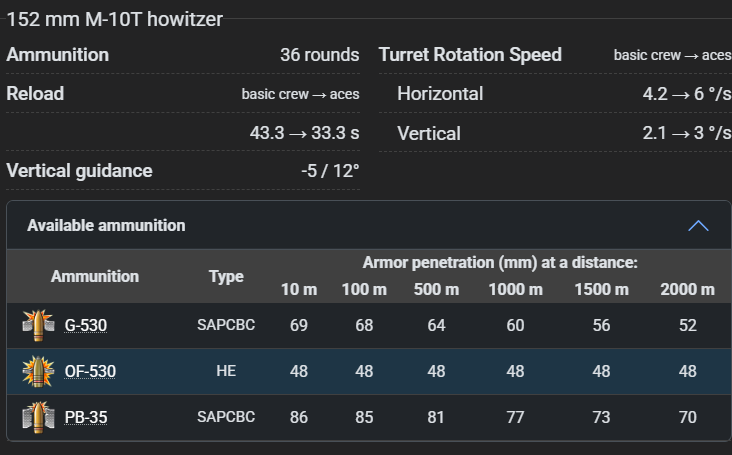Screen dimensions: 732x455
Task: Click the Reload stat label
Action: pyautogui.click(x=35, y=94)
